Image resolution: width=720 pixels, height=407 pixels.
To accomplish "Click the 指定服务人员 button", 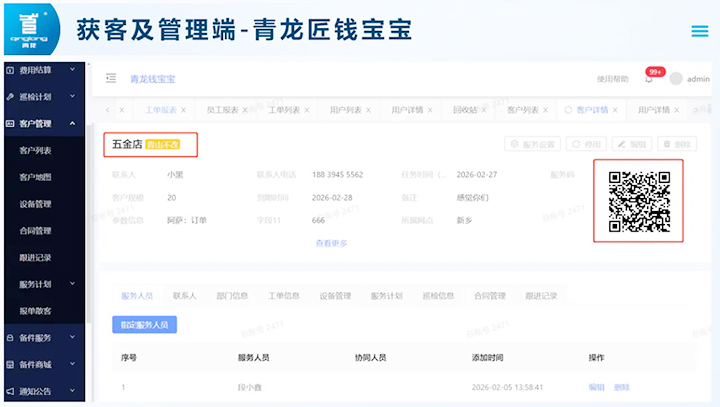I will click(x=144, y=325).
